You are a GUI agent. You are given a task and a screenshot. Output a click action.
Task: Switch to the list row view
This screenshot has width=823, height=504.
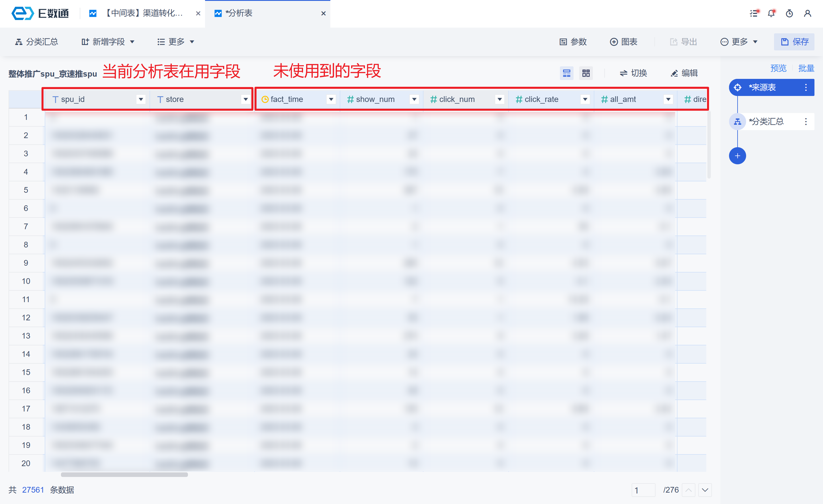coord(566,73)
